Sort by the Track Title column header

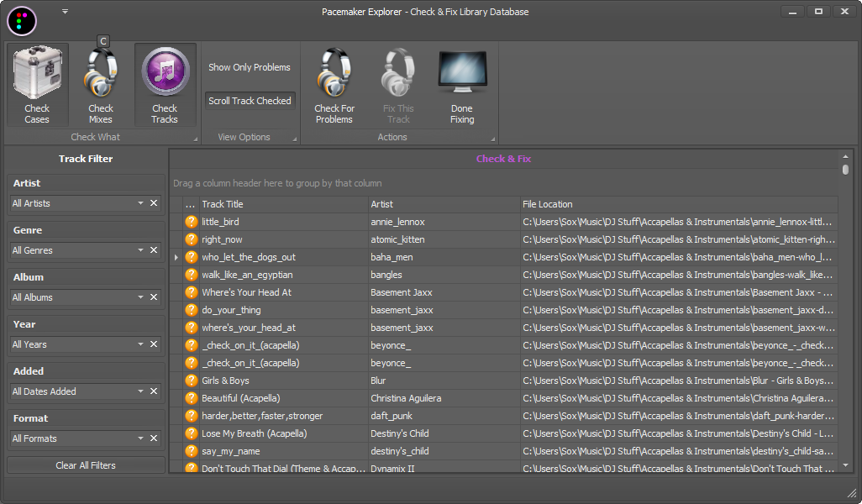pyautogui.click(x=283, y=204)
